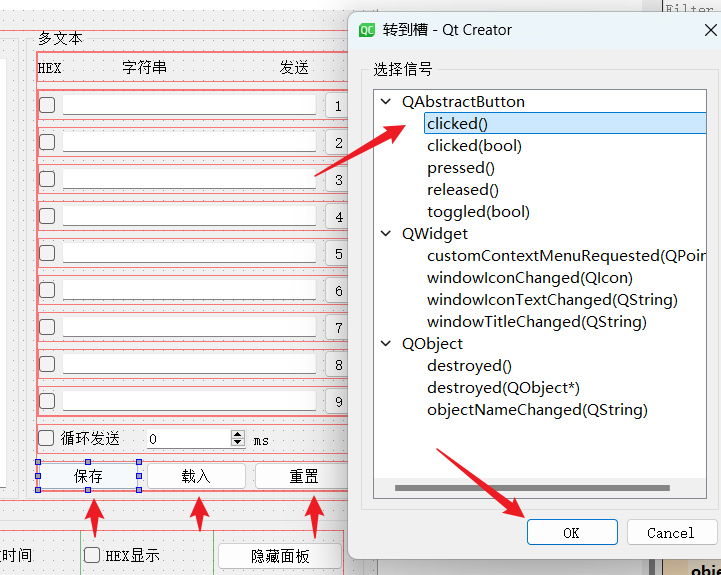Click the QAbstractButton class row
Viewport: 721px width, 575px height.
(x=463, y=102)
